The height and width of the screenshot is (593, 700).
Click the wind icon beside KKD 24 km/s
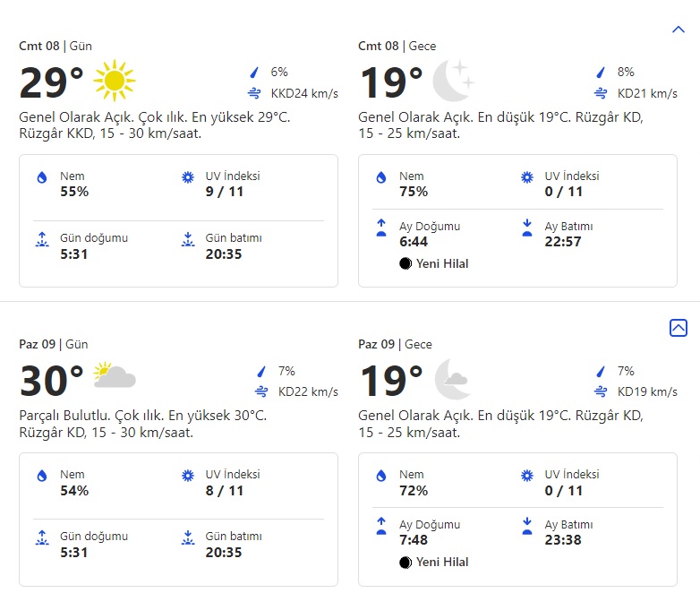[255, 93]
